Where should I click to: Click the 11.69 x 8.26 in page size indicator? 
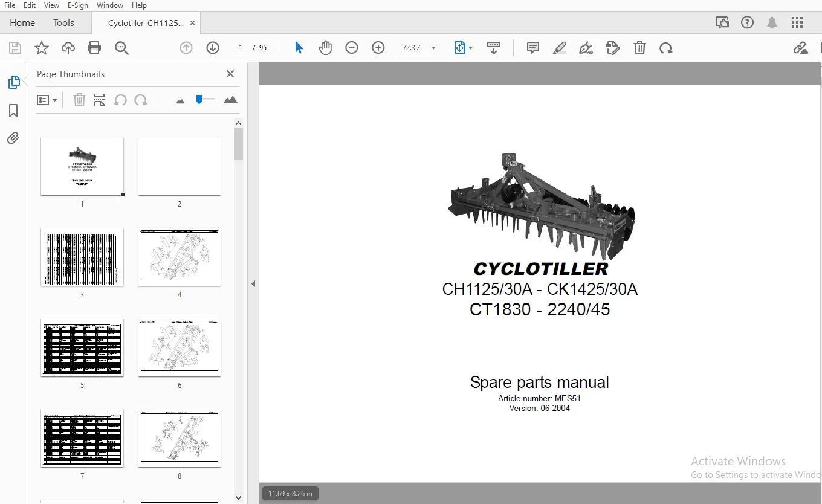coord(291,494)
